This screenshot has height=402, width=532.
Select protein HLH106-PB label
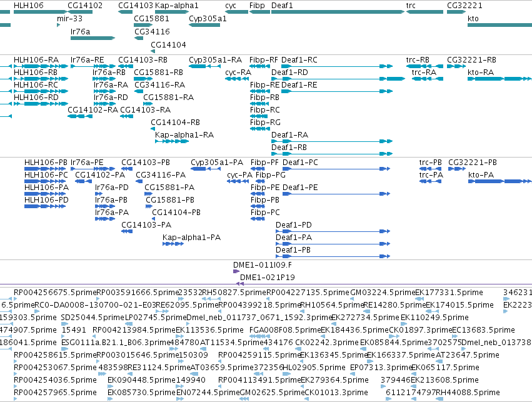tap(46, 163)
